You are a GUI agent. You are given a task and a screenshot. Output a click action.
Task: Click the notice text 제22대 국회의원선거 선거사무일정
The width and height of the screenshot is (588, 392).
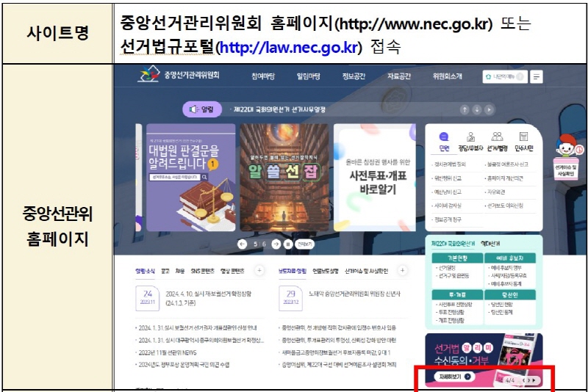pos(279,109)
